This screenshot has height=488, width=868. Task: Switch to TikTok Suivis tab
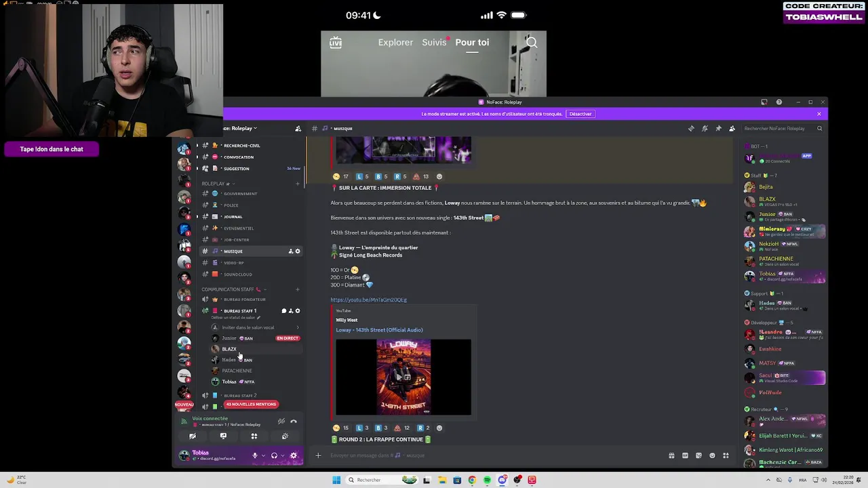coord(434,42)
